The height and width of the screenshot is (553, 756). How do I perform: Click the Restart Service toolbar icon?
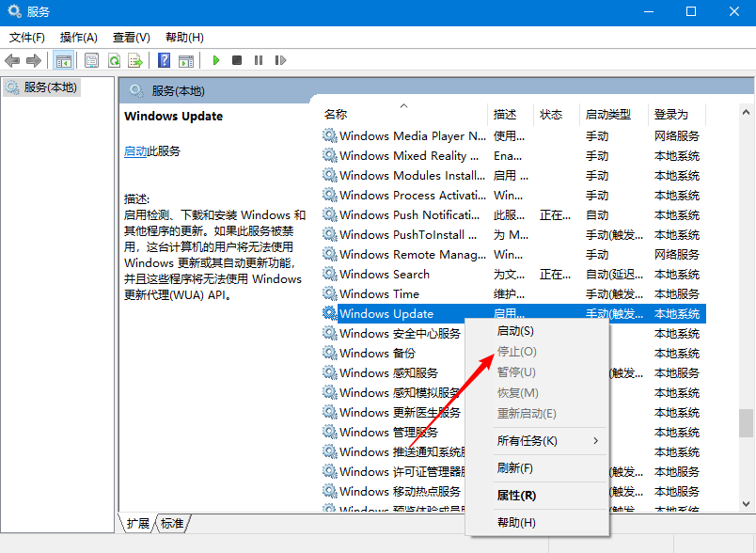click(280, 60)
